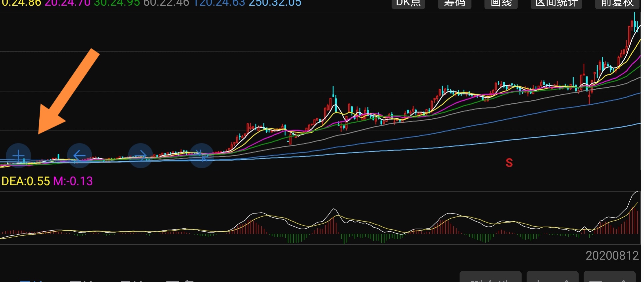Tap the left arrow circle icon
644x282 pixels.
point(79,156)
